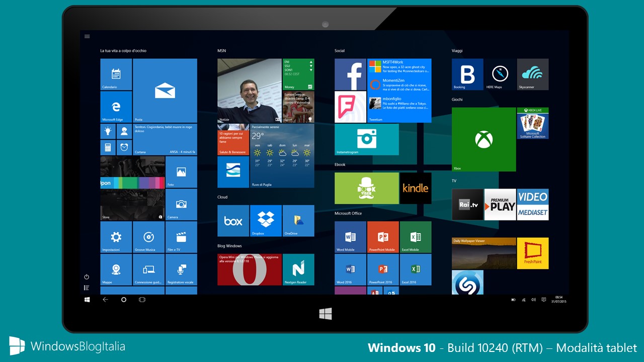Open PowerPoint Mobile tile
Image resolution: width=644 pixels, height=362 pixels.
pyautogui.click(x=383, y=237)
